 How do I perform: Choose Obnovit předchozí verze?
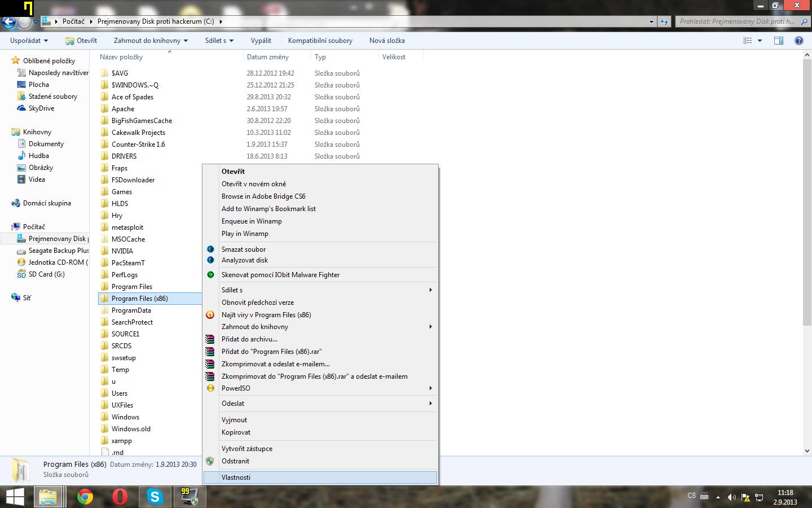tap(320, 303)
